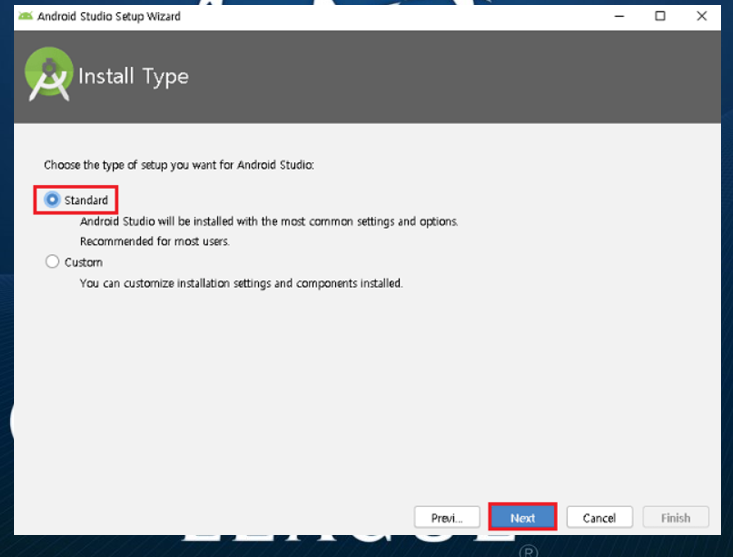The image size is (733, 557).
Task: Click the Android icon in title bar
Action: click(x=26, y=16)
